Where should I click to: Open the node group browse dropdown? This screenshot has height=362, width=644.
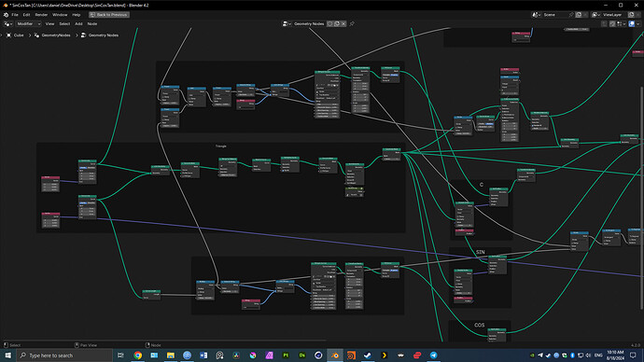click(x=287, y=24)
